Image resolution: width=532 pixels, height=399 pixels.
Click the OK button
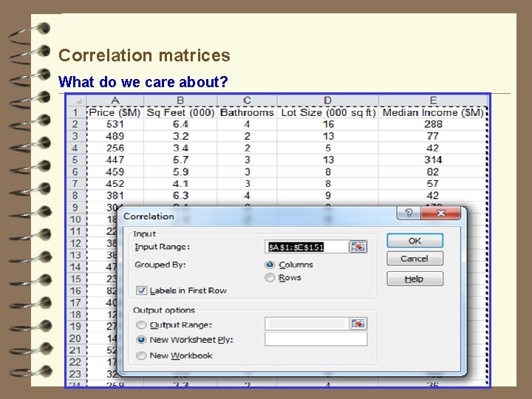[x=415, y=241]
